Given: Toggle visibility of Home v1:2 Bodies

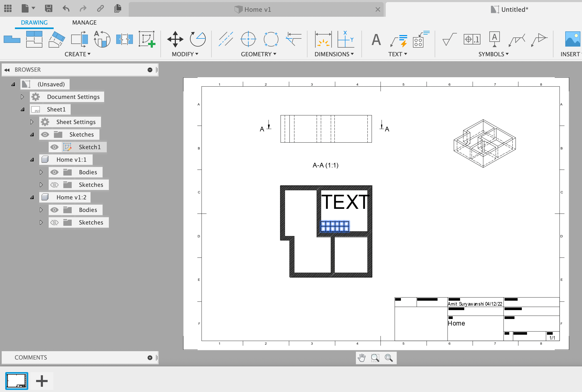Looking at the screenshot, I should [54, 210].
